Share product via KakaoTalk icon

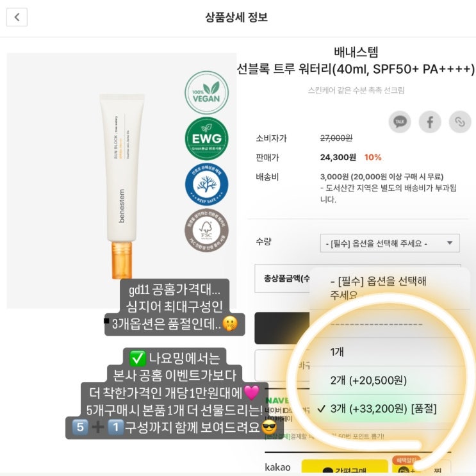[x=400, y=122]
